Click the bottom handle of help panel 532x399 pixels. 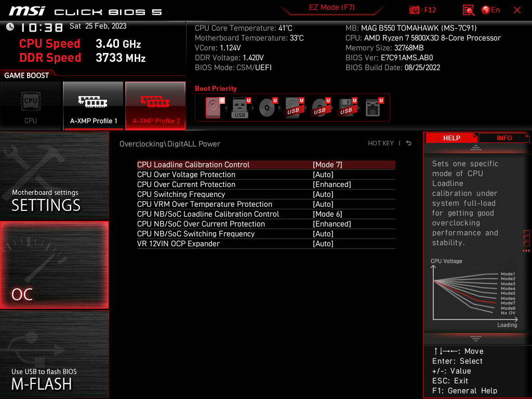pos(476,338)
